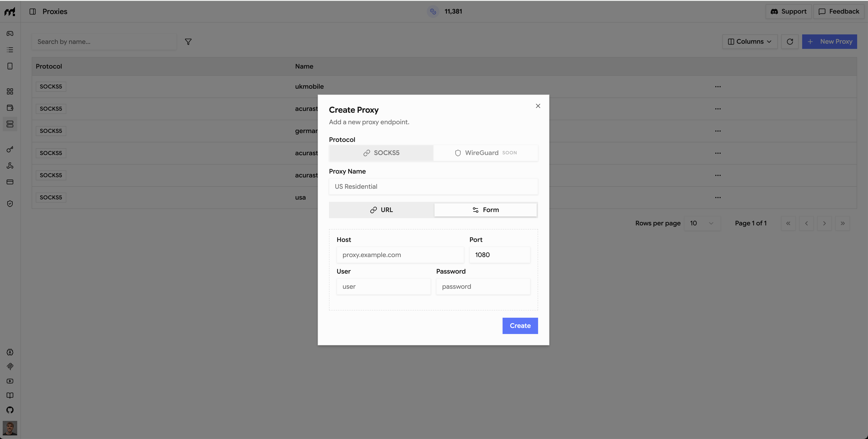Screen dimensions: 868x439
Task: Open the credit card billing sidebar icon
Action: pos(10,182)
